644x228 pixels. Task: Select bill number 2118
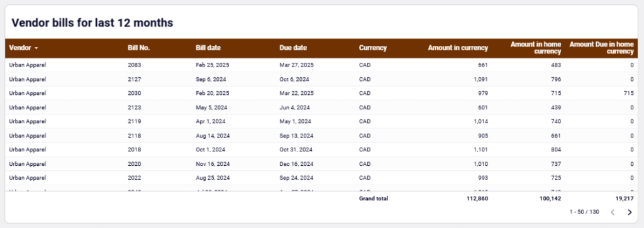click(135, 136)
